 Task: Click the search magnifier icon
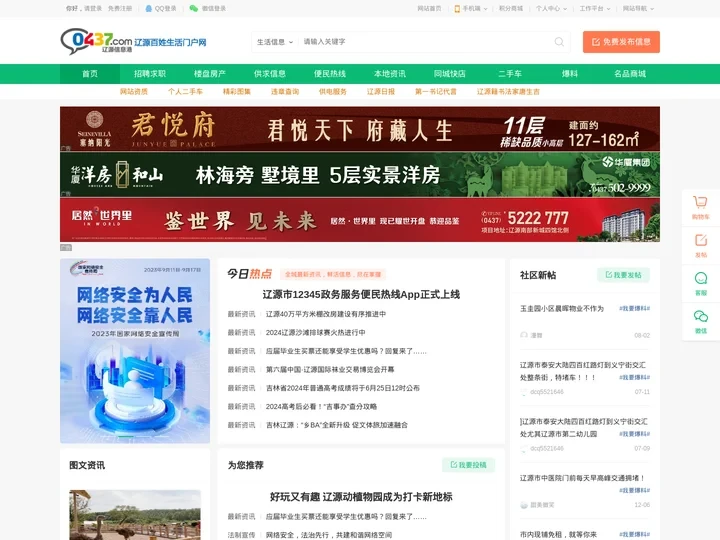559,42
